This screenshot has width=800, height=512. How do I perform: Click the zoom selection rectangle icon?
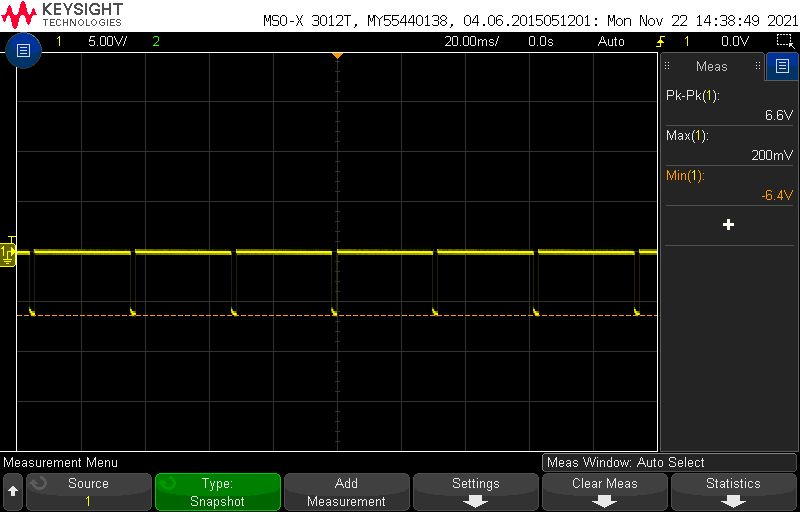point(784,41)
